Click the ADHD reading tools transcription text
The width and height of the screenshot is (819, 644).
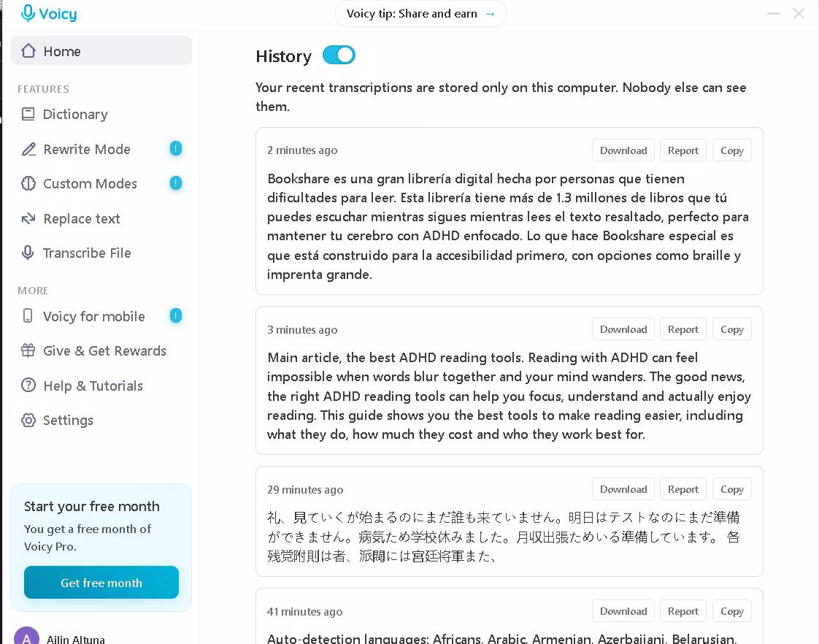tap(509, 396)
